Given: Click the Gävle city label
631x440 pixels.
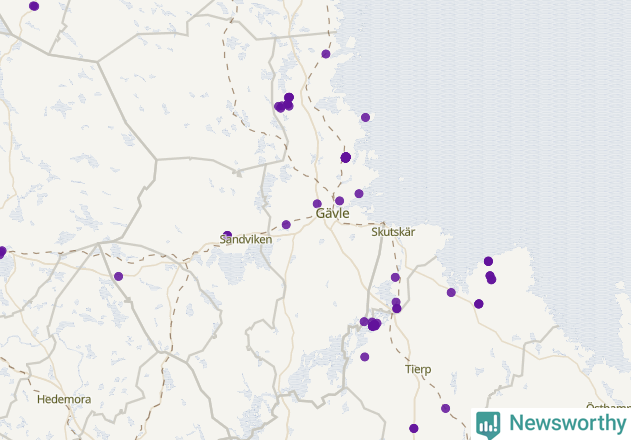Looking at the screenshot, I should click(332, 213).
